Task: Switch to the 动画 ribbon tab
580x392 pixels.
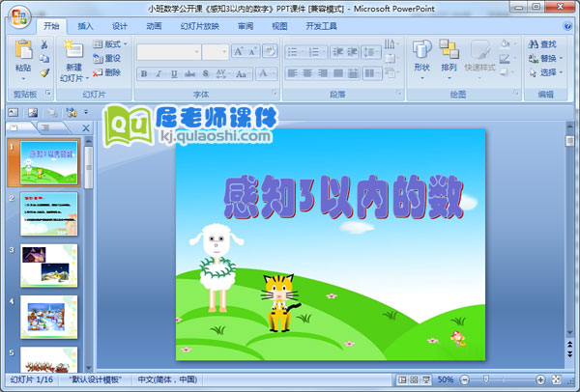Action: (154, 26)
